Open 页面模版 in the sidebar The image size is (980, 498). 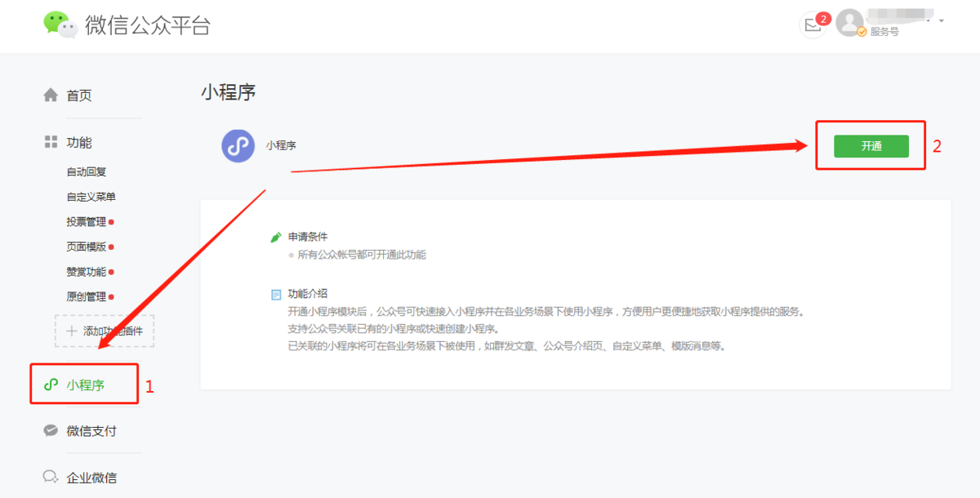click(x=87, y=247)
